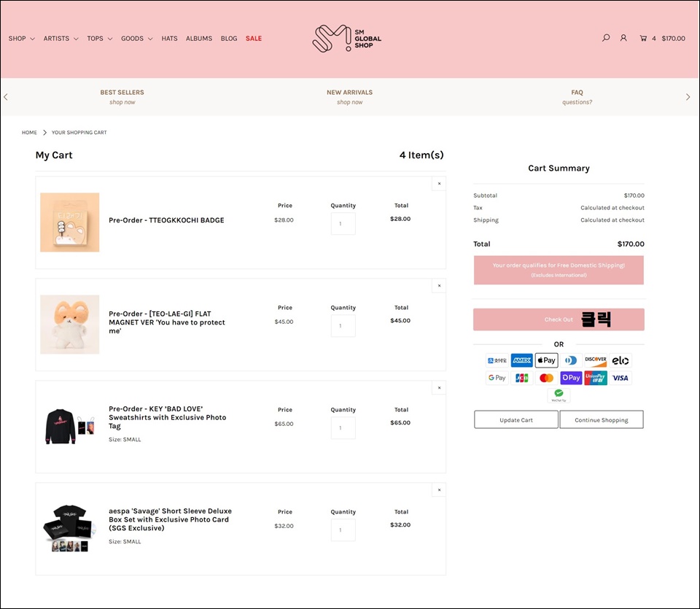Remove TEO-LAE-GI flat magnet item from cart
The image size is (700, 609).
click(x=439, y=286)
